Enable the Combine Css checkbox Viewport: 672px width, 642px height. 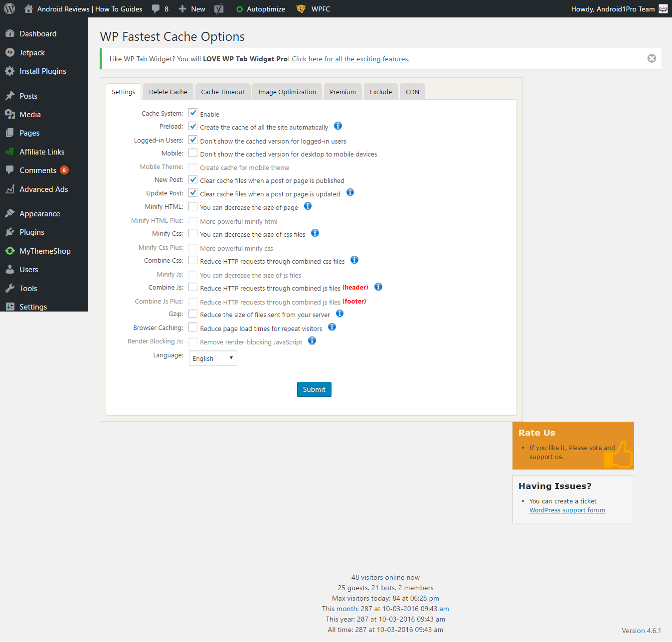tap(193, 260)
